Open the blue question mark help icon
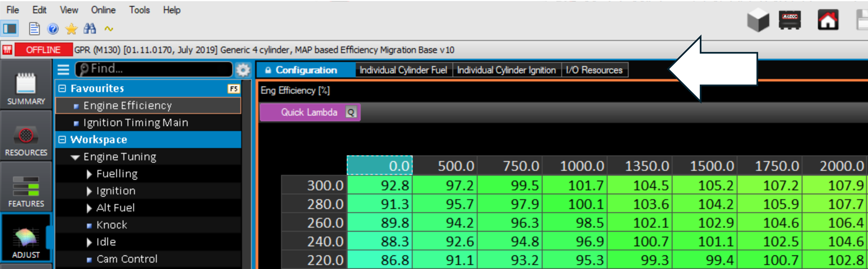 pos(53,29)
